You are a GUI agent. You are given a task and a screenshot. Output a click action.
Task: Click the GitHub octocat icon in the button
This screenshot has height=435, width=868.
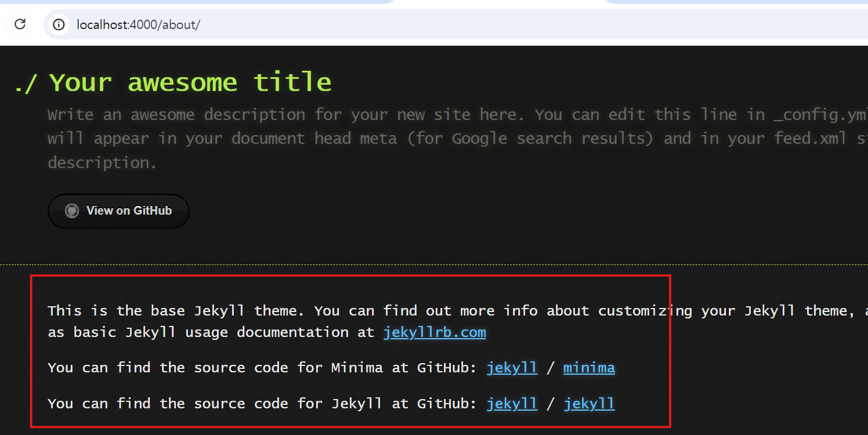(72, 211)
